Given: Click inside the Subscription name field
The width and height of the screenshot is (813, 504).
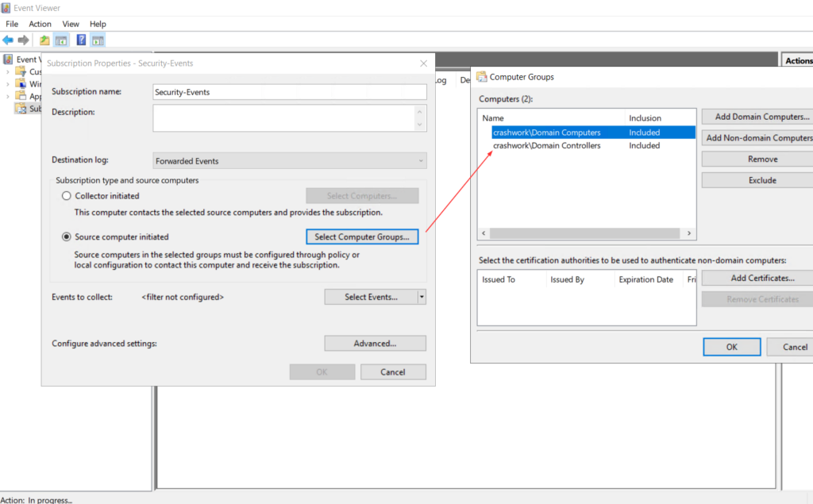Looking at the screenshot, I should pos(290,91).
